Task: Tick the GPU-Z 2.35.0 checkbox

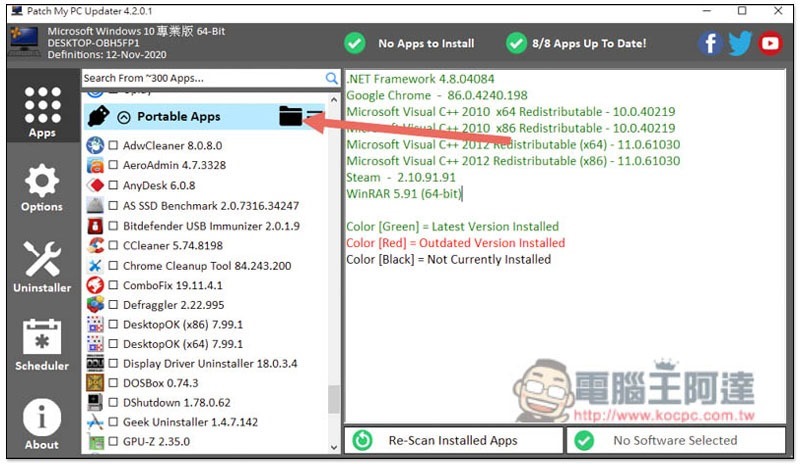Action: coord(113,441)
